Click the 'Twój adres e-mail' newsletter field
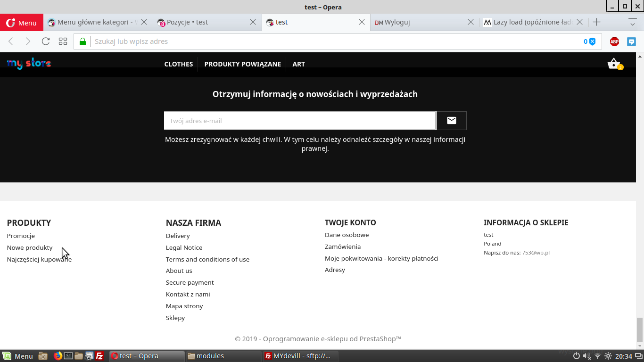644x362 pixels. point(300,121)
